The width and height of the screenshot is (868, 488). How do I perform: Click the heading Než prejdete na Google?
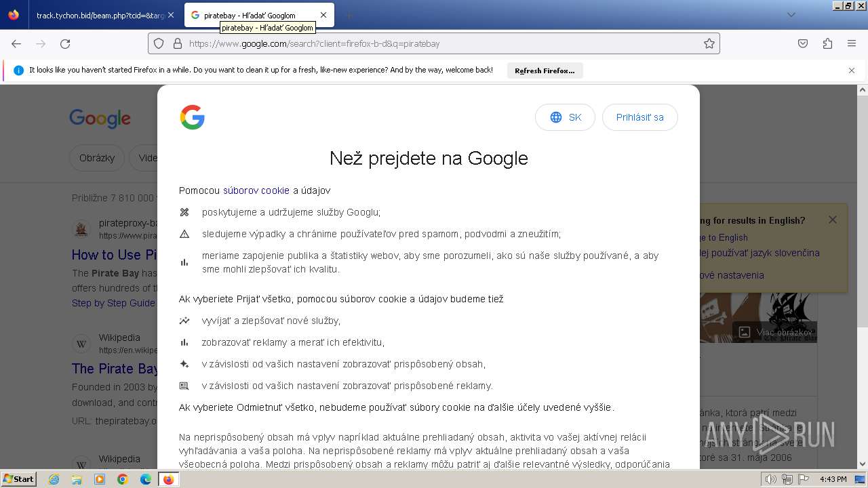429,158
